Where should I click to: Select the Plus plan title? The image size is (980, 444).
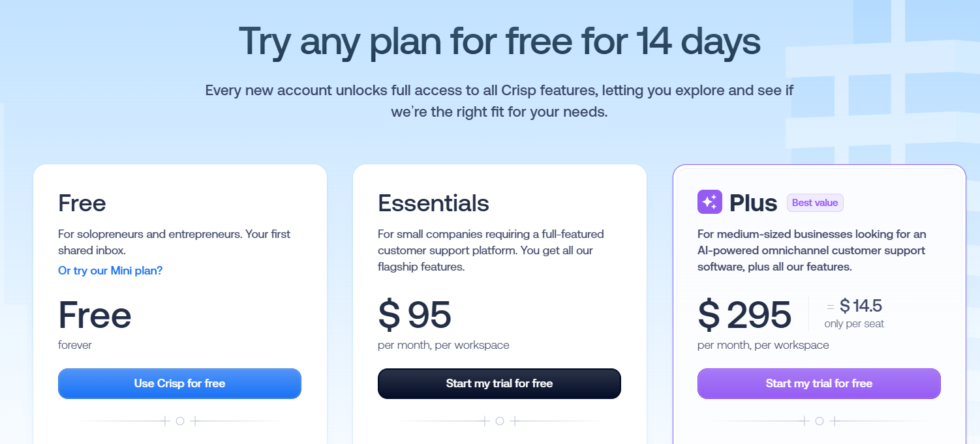tap(753, 203)
